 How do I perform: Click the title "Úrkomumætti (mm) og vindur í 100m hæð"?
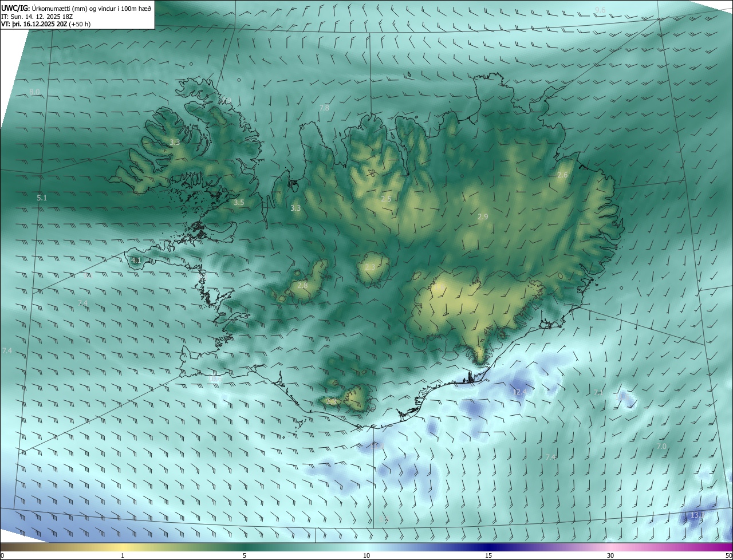(x=91, y=9)
